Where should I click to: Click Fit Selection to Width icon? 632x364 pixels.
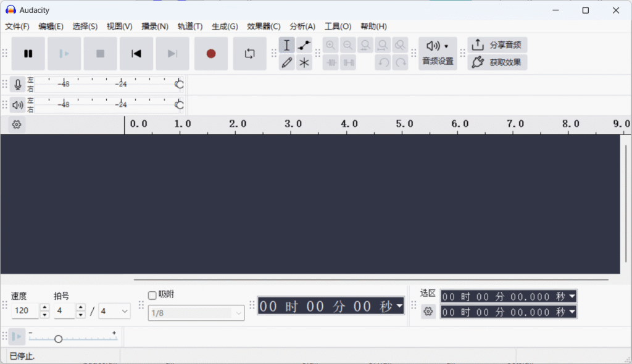click(x=365, y=45)
